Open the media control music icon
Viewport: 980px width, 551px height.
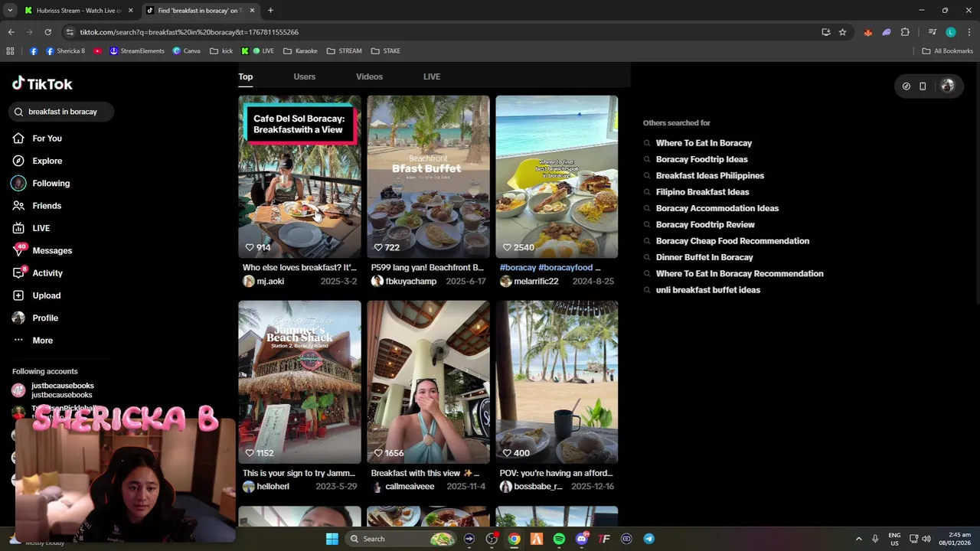point(932,32)
